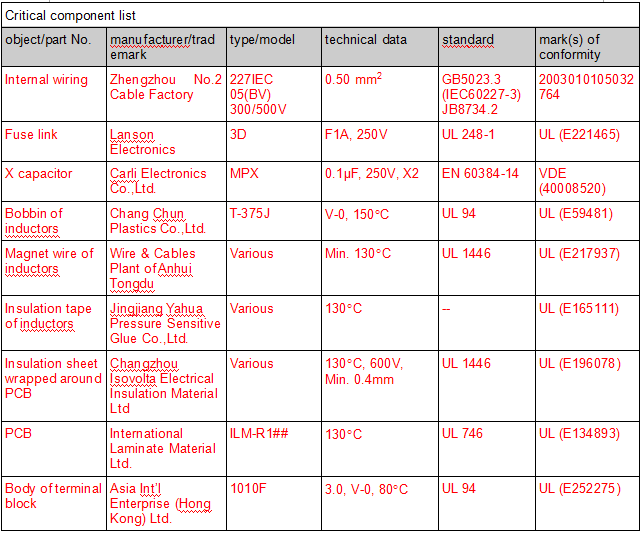Select 'Wire & Cables Plant of Anhui Tongdu'
The width and height of the screenshot is (641, 534).
coord(166,268)
